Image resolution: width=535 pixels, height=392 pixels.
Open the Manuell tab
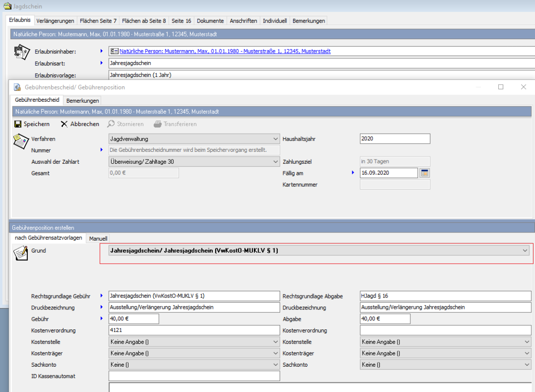pos(98,238)
